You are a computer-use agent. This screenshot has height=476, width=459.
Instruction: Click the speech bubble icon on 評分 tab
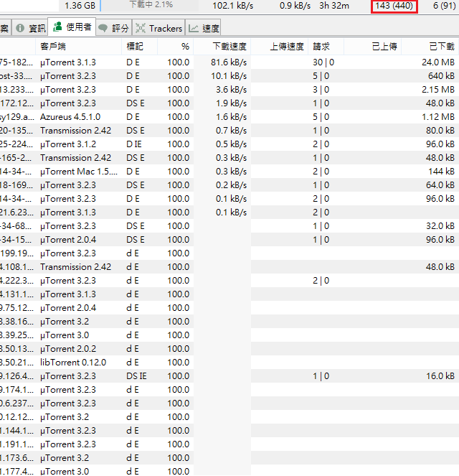103,28
